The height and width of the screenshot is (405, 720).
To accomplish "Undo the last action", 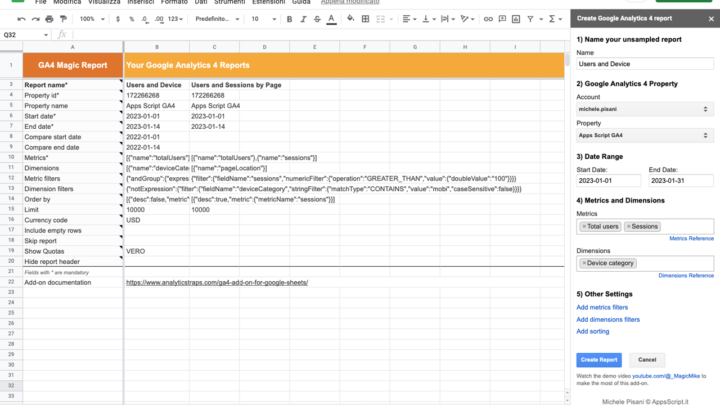I will coord(21,19).
